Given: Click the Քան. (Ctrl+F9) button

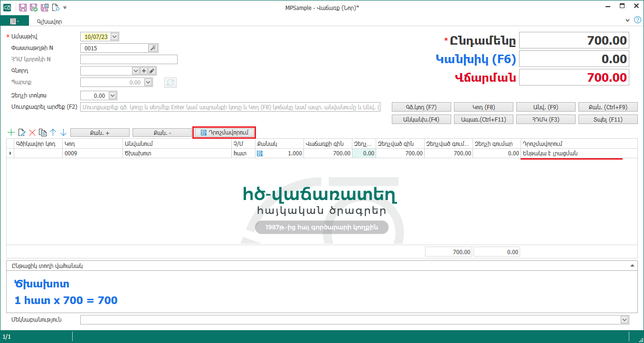Looking at the screenshot, I should click(608, 107).
